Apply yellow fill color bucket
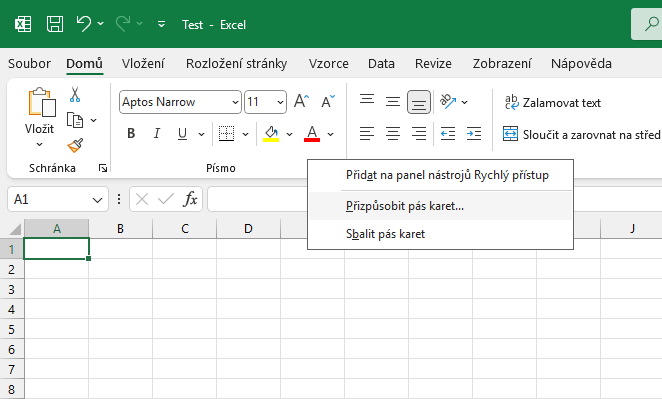 pyautogui.click(x=271, y=134)
